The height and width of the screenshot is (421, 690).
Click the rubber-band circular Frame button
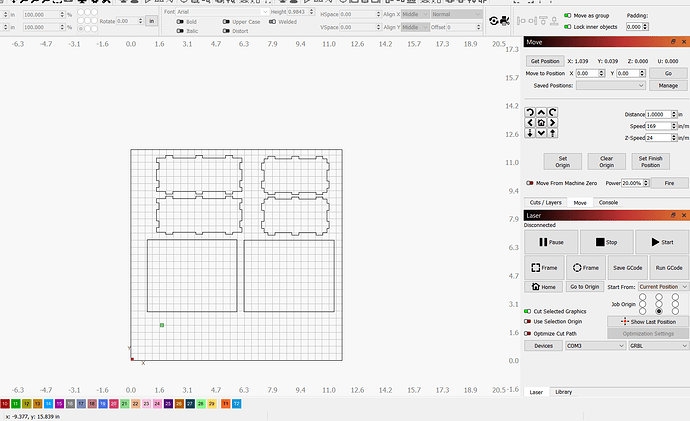click(x=586, y=267)
